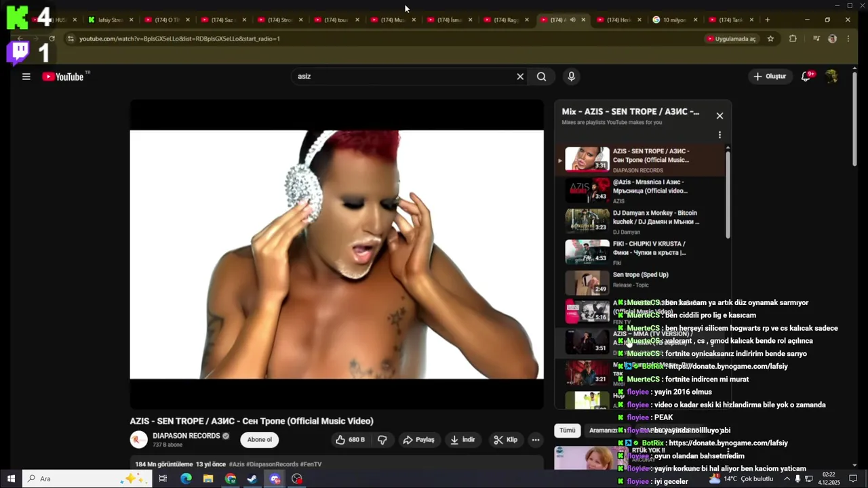The width and height of the screenshot is (868, 488).
Task: Open the Chrome profile avatar
Action: 832,39
